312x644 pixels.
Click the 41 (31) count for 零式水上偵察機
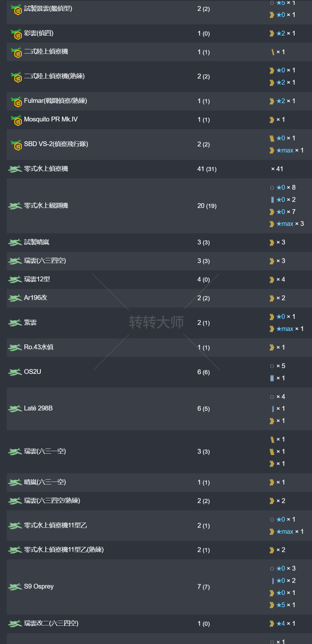tap(207, 169)
